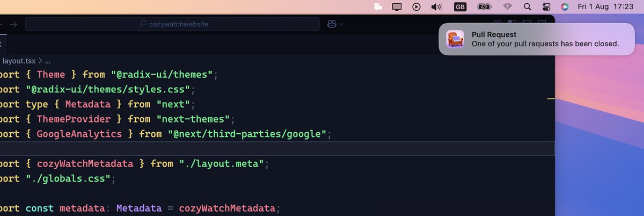
Task: Click the "./globals.css" import string
Action: (x=69, y=178)
